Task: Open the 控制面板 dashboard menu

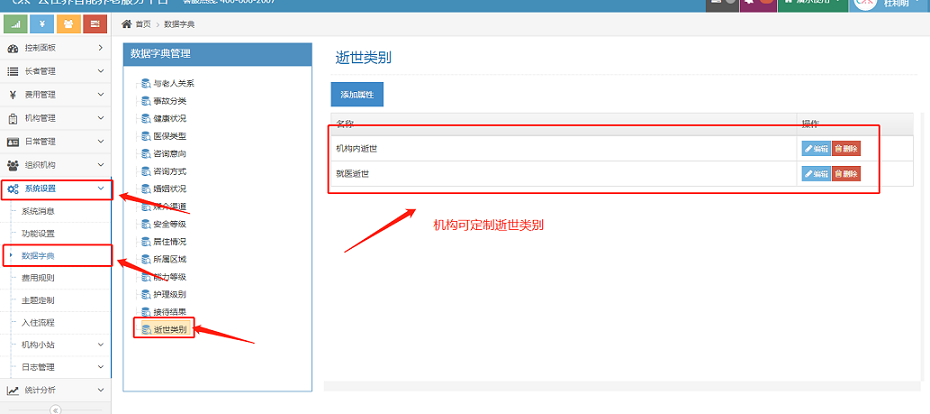Action: [x=55, y=48]
